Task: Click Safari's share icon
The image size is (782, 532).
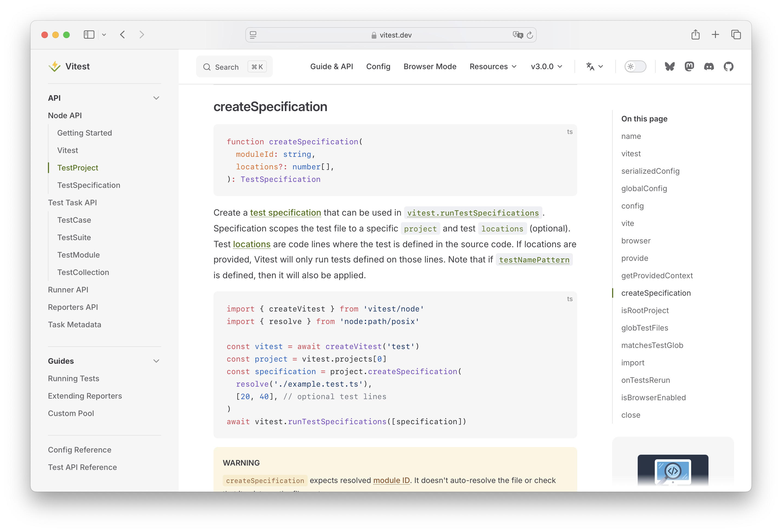Action: click(695, 35)
